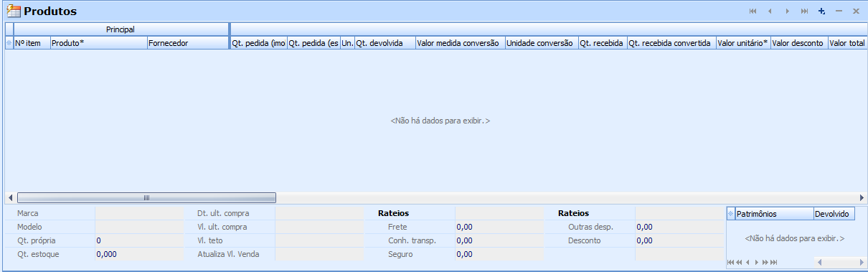The image size is (868, 272).
Task: Click right arrow of Patrimônios grid scrollbar
Action: [862, 263]
